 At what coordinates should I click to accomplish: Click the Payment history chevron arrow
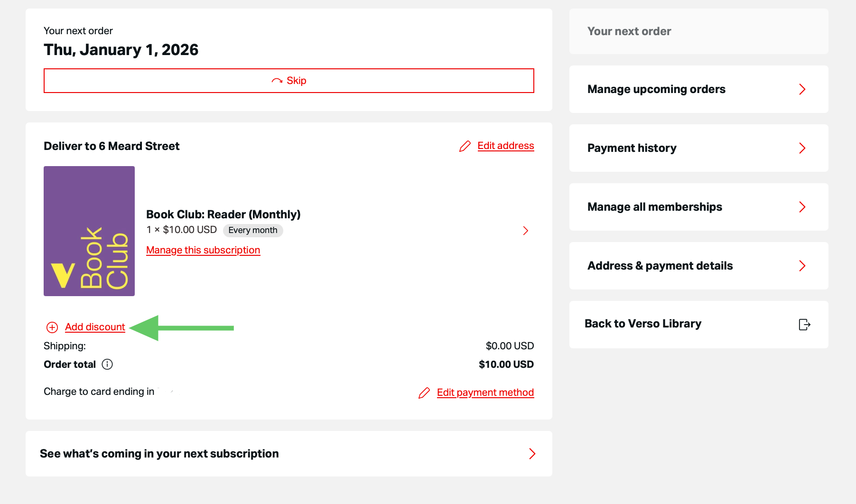(802, 148)
